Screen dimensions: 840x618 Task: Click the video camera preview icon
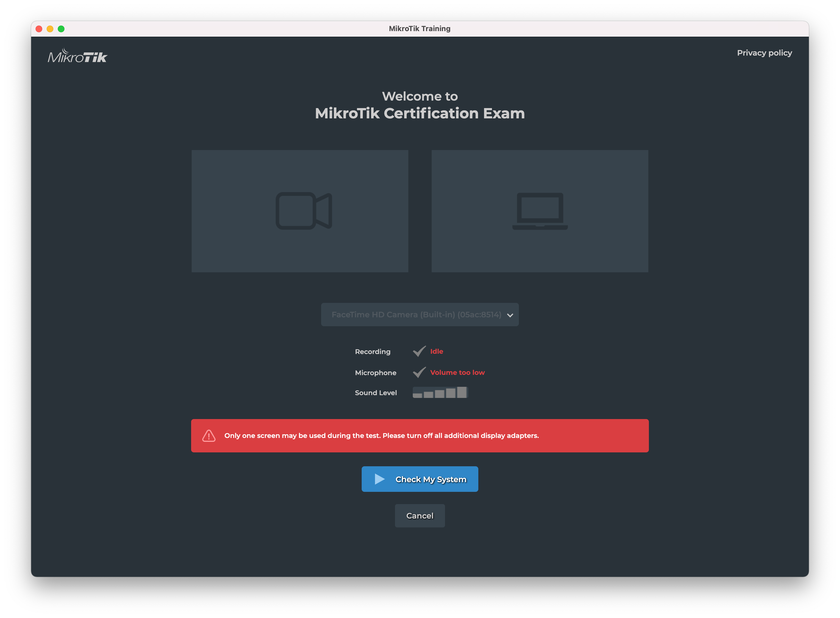(304, 211)
